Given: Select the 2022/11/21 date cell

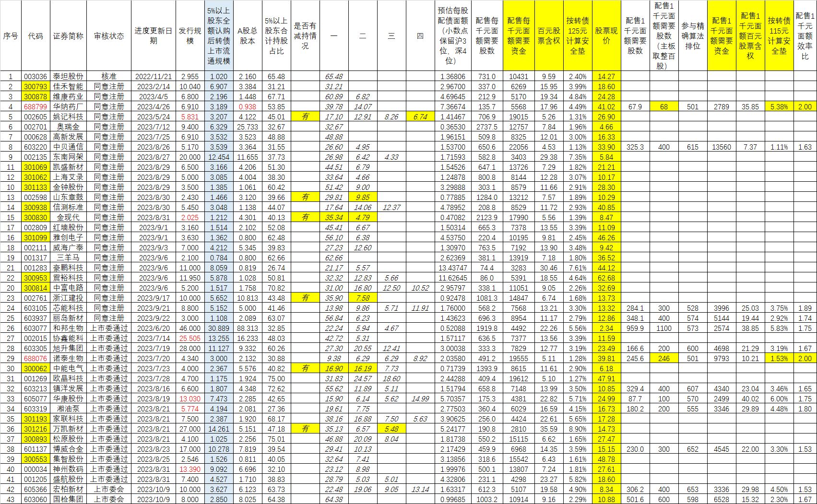Looking at the screenshot, I should tap(153, 77).
